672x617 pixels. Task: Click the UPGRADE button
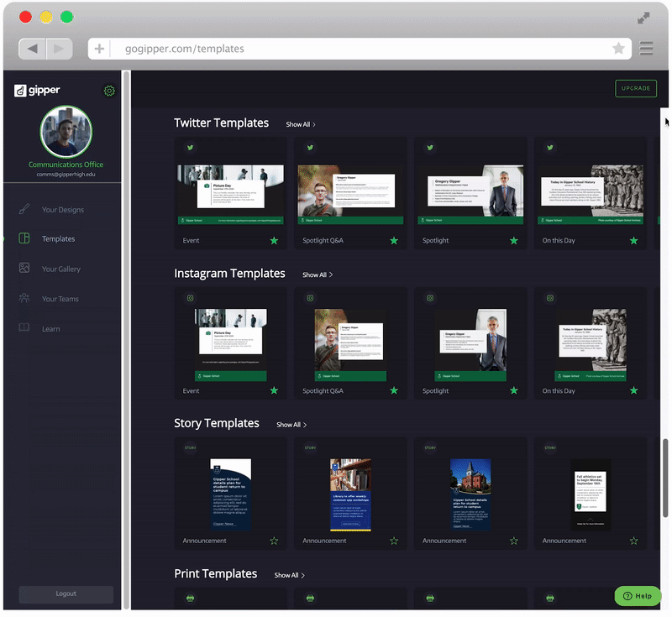pos(636,88)
